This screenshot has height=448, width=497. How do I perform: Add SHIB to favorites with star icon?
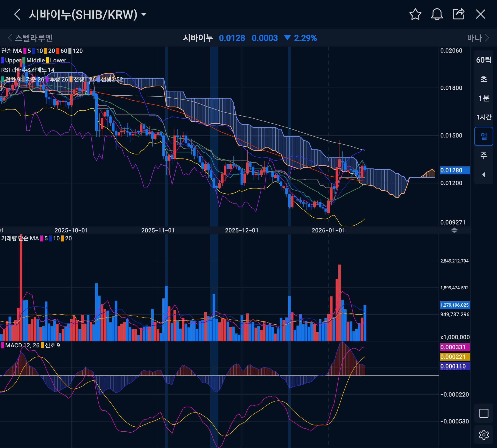tap(415, 14)
